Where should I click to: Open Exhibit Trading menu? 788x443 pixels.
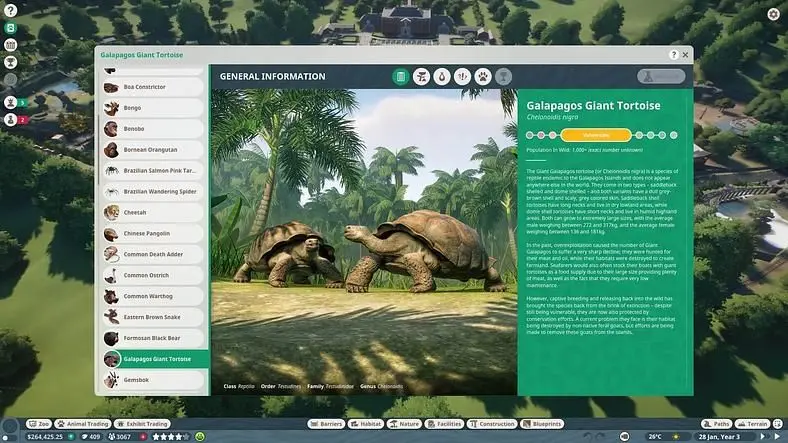click(142, 424)
